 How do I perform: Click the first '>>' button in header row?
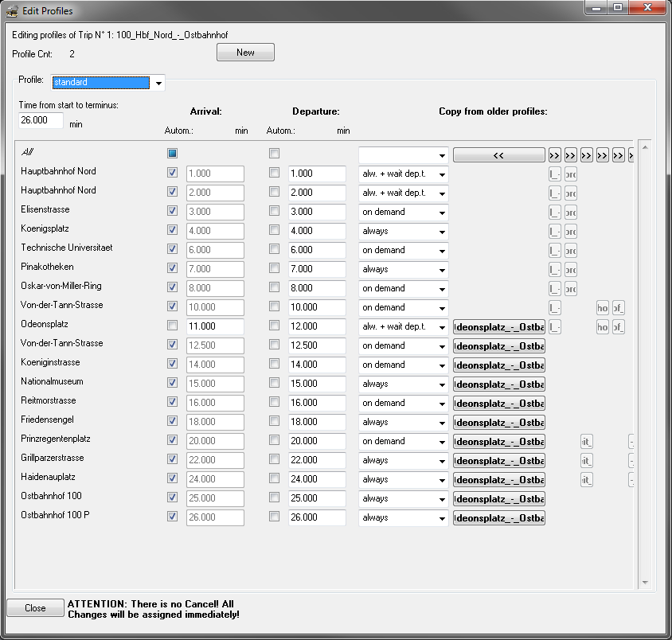(555, 155)
